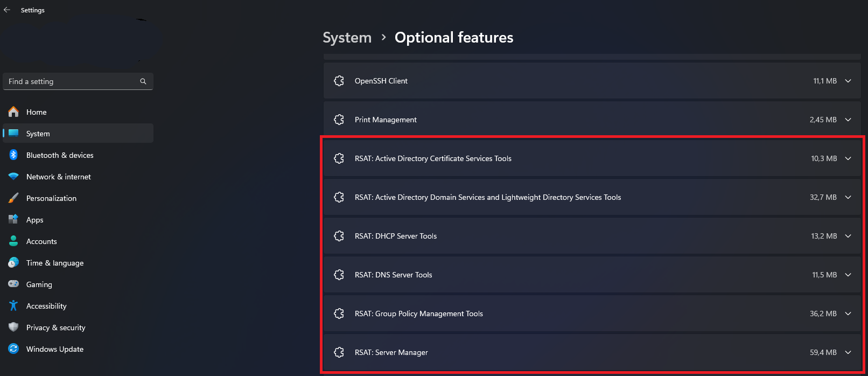Click puzzle icon beside RSAT Server Manager
Image resolution: width=868 pixels, height=376 pixels.
click(339, 352)
